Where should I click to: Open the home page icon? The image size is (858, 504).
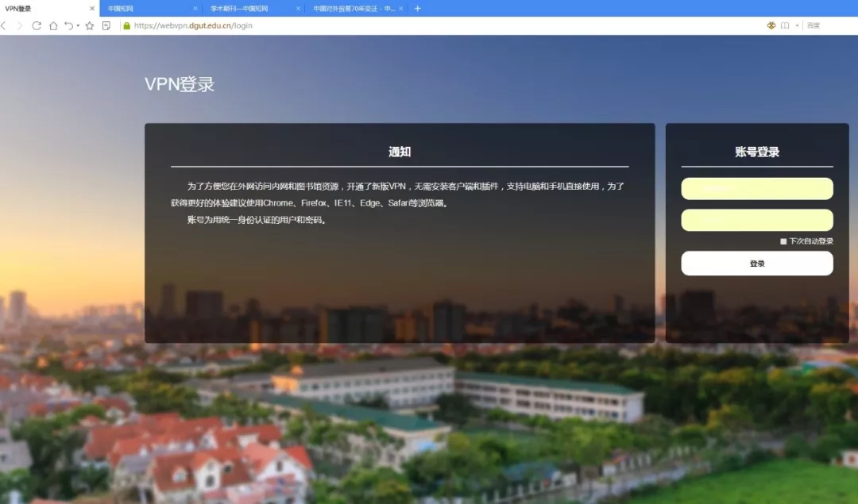pos(53,25)
